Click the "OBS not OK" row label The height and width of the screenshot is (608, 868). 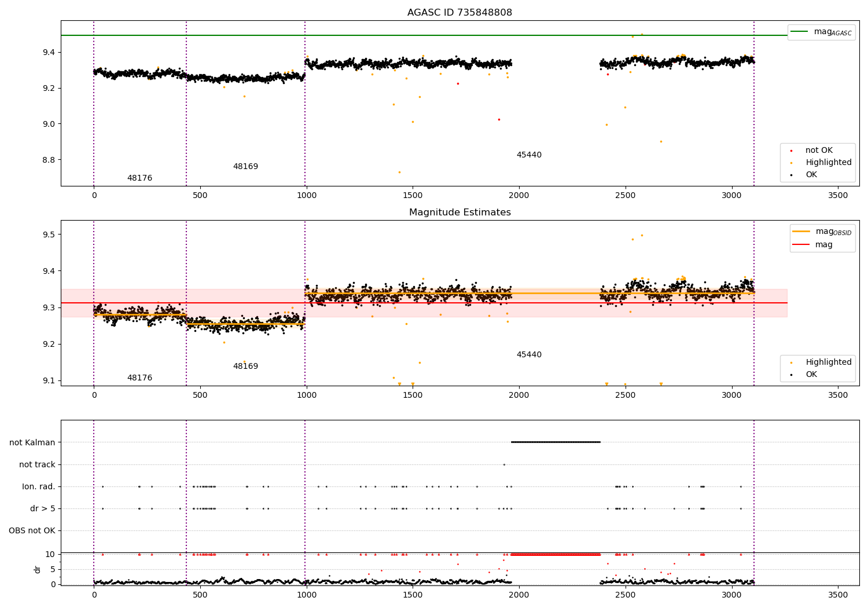click(32, 530)
